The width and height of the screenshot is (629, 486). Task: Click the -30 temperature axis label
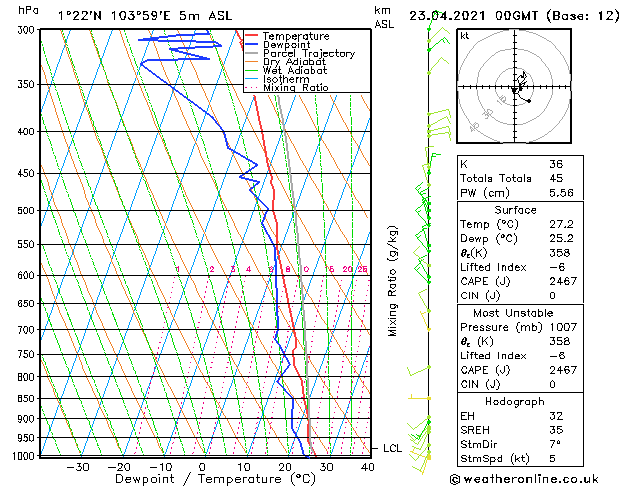77,467
